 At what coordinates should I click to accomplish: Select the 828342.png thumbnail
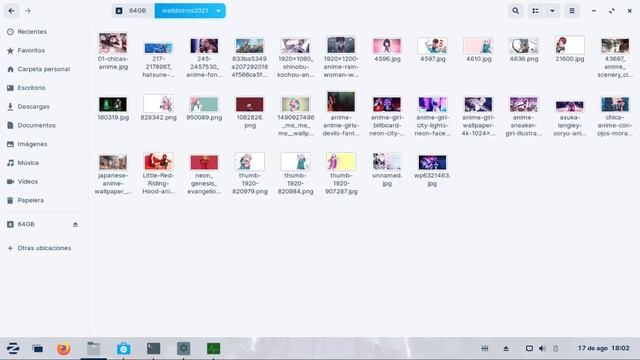click(158, 103)
